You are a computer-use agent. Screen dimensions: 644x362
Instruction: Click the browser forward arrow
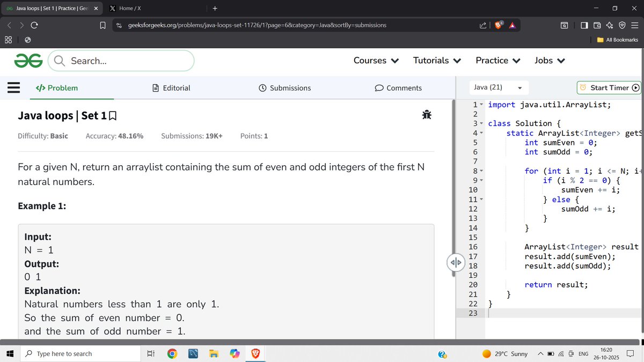pyautogui.click(x=22, y=25)
